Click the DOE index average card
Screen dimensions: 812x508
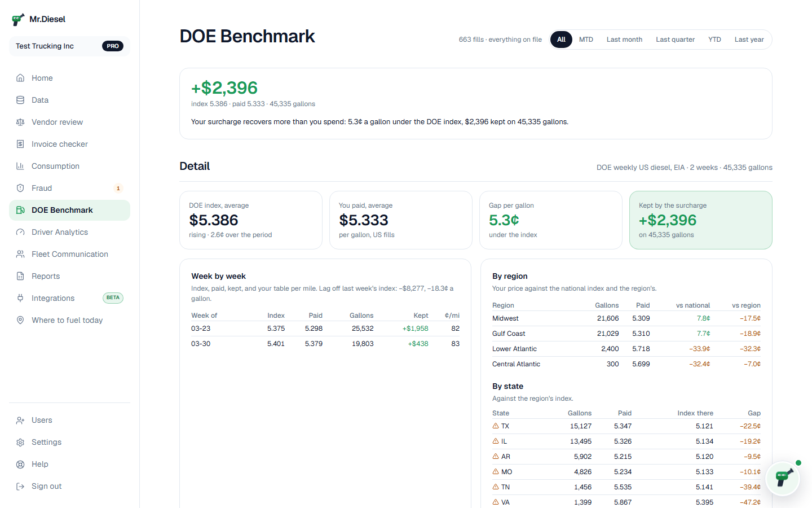[x=251, y=220]
